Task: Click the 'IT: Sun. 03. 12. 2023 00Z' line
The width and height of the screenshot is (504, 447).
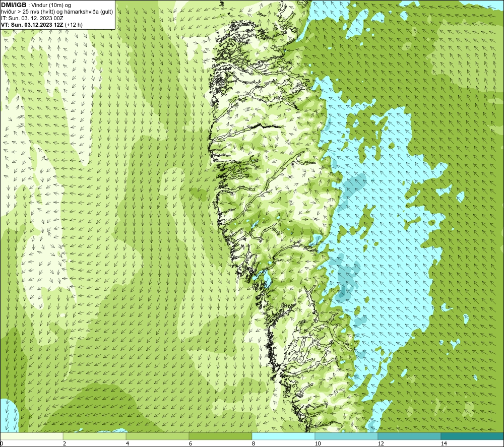Action: (32, 18)
